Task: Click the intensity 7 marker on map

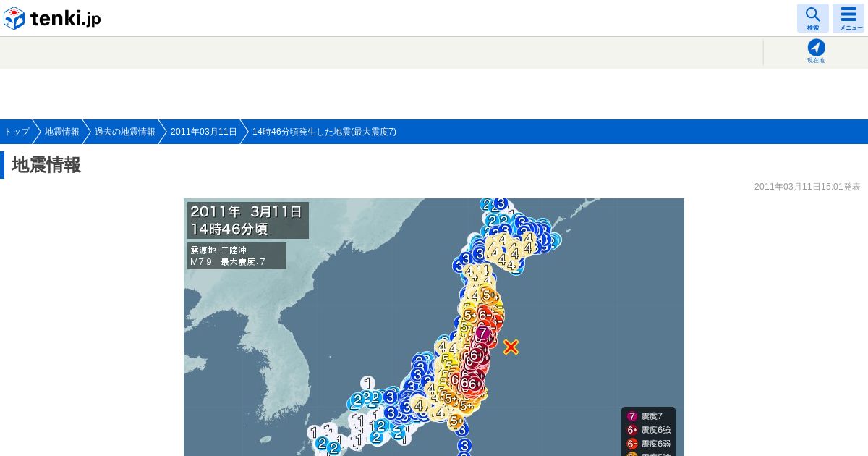Action: (483, 333)
